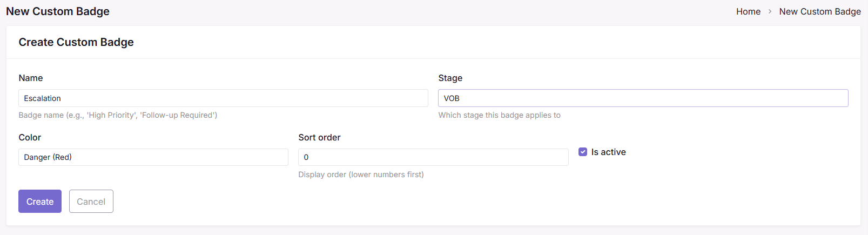Click the Create Custom Badge card heading
Screen dimensions: 868x235
tap(76, 42)
